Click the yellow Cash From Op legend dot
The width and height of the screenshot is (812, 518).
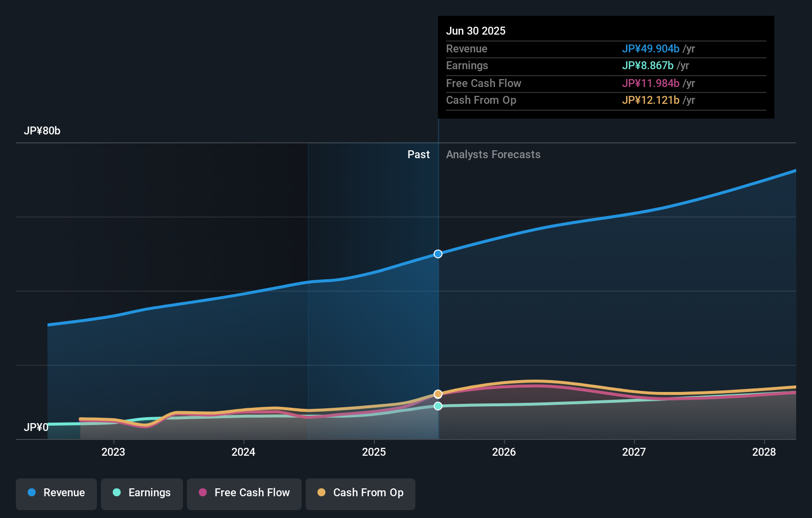pos(321,493)
